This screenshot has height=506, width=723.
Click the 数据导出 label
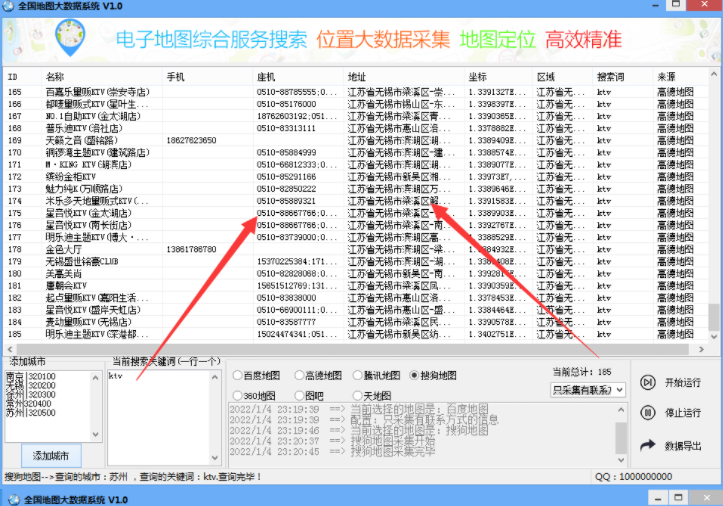pyautogui.click(x=682, y=446)
